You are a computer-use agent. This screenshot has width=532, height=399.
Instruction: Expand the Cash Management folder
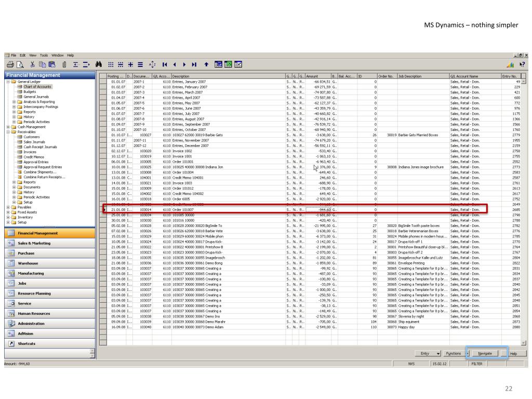(8, 127)
